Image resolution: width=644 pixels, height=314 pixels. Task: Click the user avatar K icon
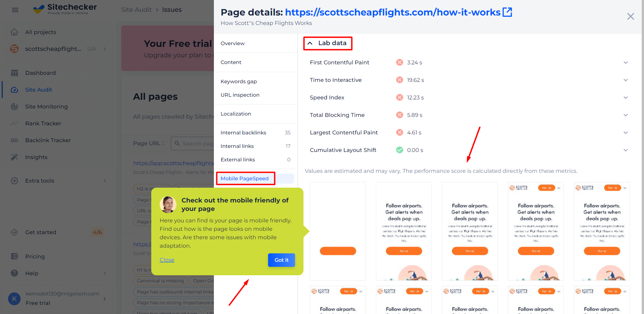[14, 299]
